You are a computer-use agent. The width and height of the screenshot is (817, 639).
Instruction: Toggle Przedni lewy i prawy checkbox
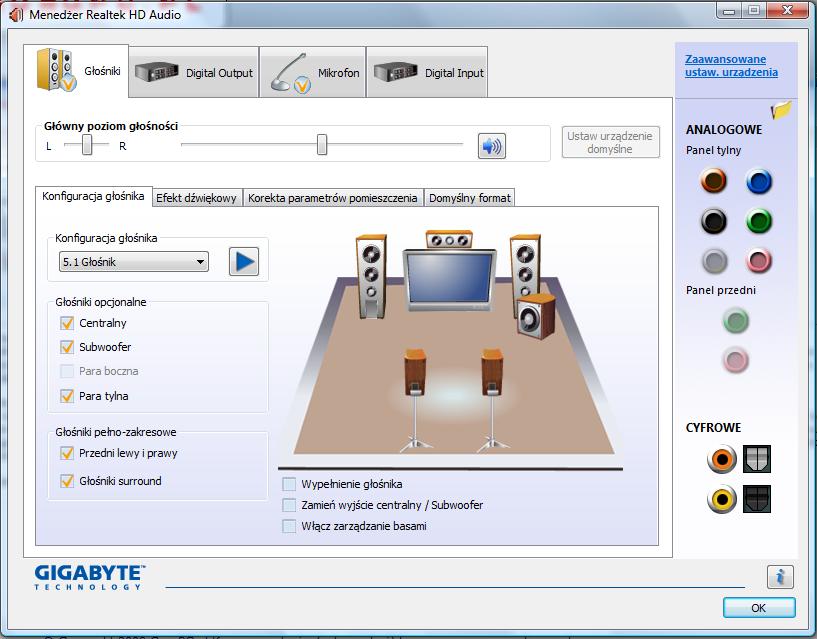click(x=67, y=453)
